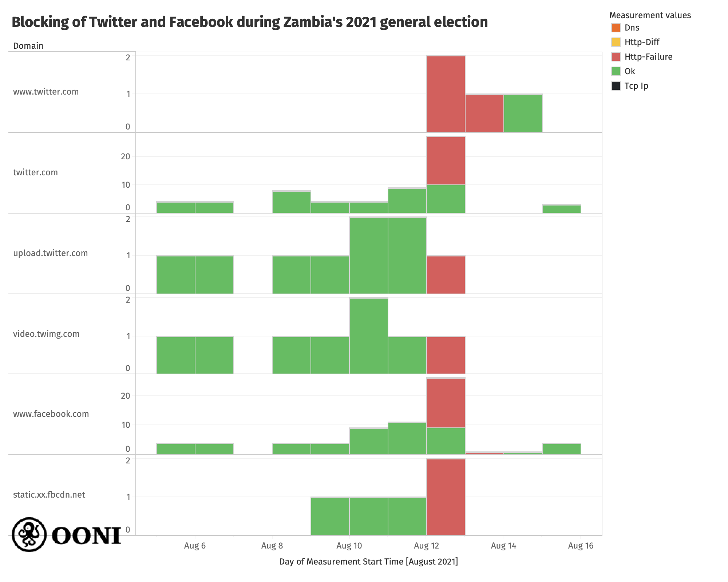Click the Measurement values legend heading
728x582 pixels.
coord(650,15)
